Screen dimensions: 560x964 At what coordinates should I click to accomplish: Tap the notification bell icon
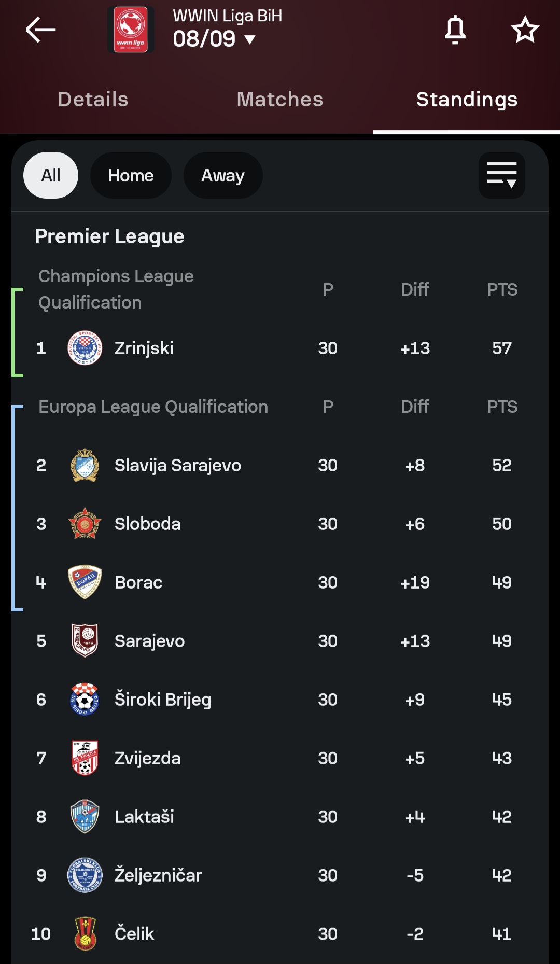click(455, 30)
